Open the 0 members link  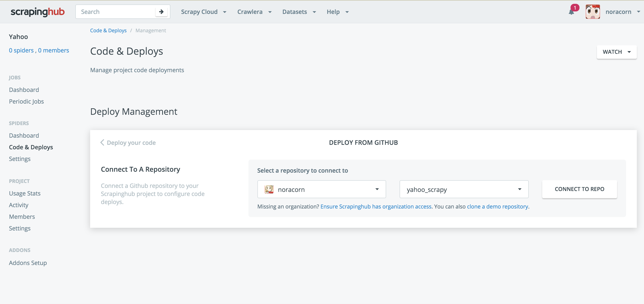coord(54,50)
